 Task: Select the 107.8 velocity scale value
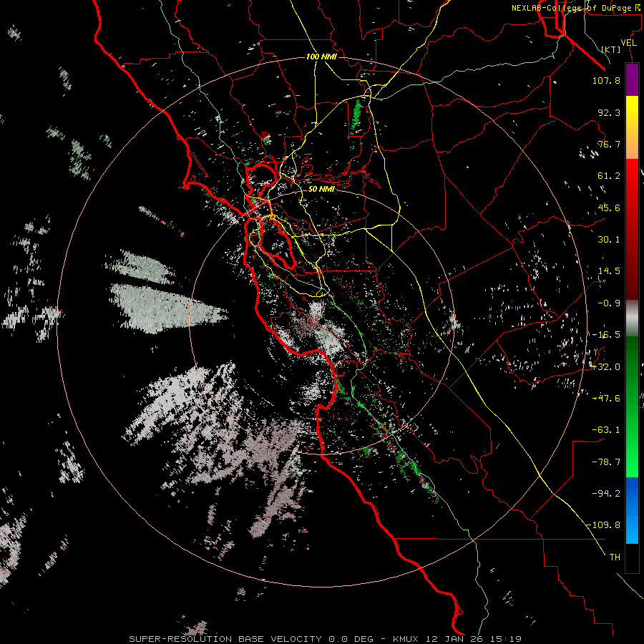click(x=606, y=80)
